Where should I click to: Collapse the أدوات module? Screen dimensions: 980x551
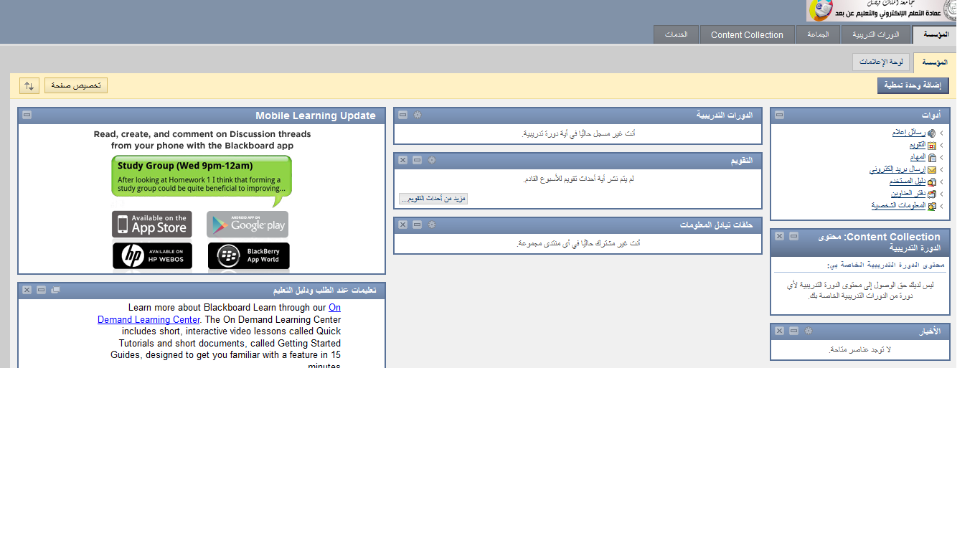780,115
